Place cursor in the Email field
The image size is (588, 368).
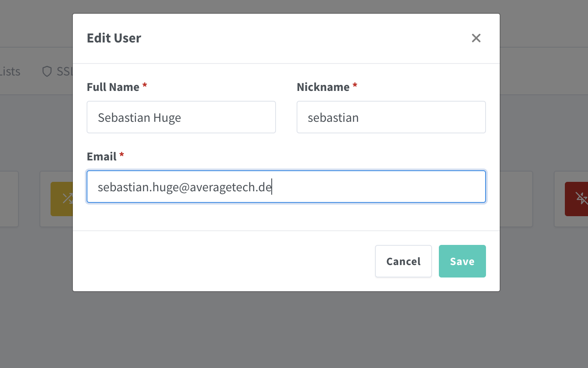[286, 187]
